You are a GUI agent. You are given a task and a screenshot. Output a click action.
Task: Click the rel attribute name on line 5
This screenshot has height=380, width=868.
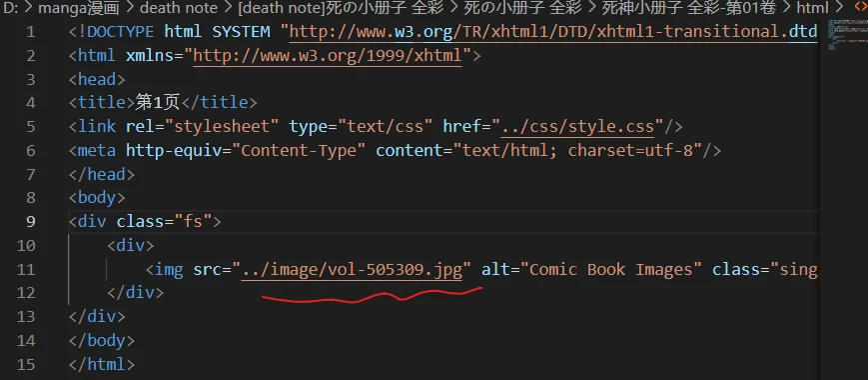(140, 127)
